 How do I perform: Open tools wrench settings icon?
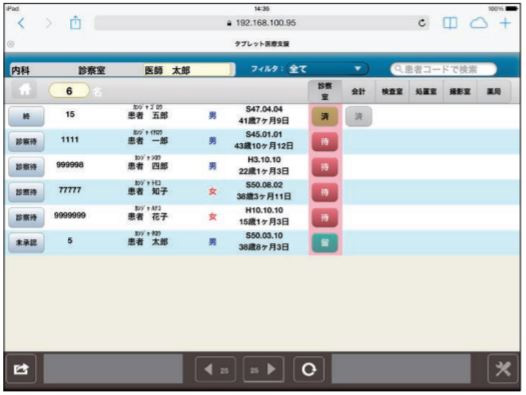pos(503,369)
